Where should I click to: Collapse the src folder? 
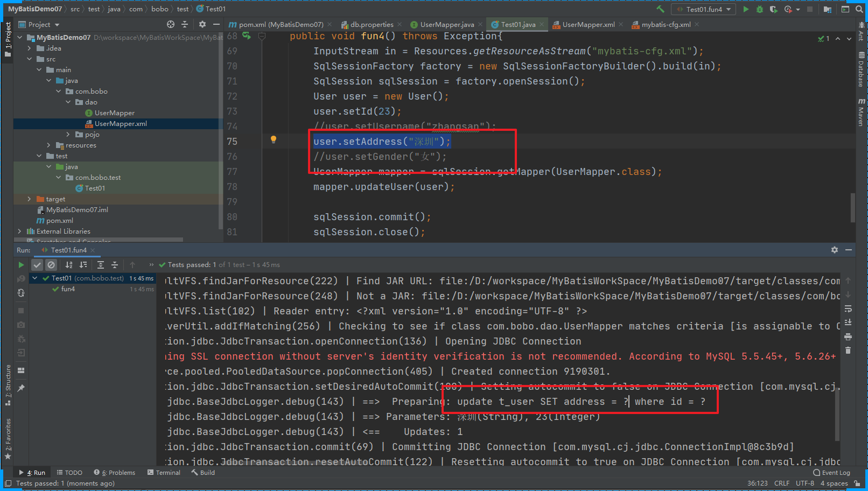coord(30,59)
